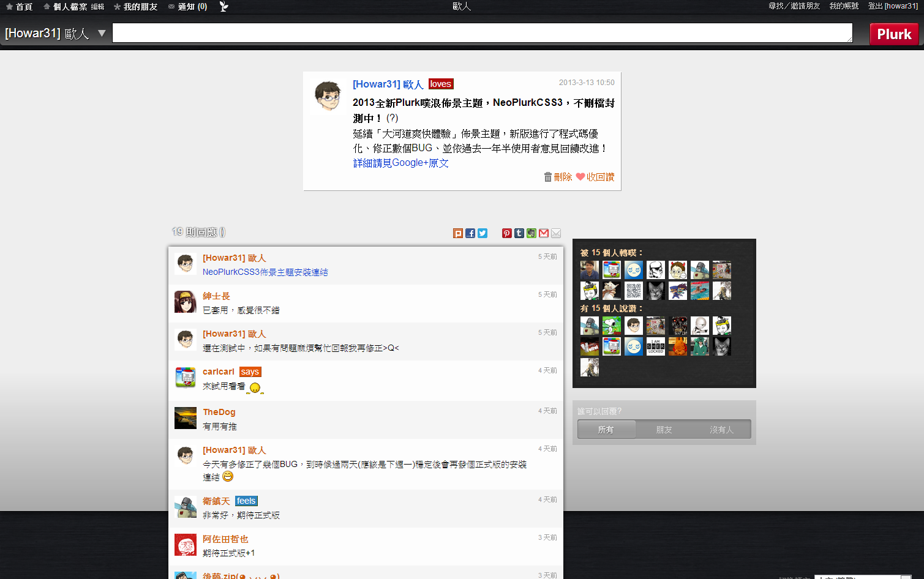Image resolution: width=924 pixels, height=579 pixels.
Task: Share this plurk on Facebook
Action: tap(470, 233)
